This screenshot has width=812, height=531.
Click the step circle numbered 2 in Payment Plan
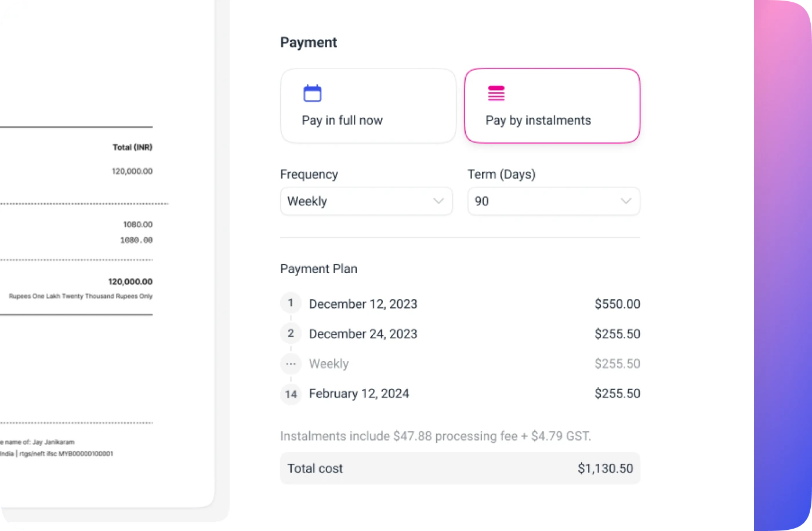[291, 333]
